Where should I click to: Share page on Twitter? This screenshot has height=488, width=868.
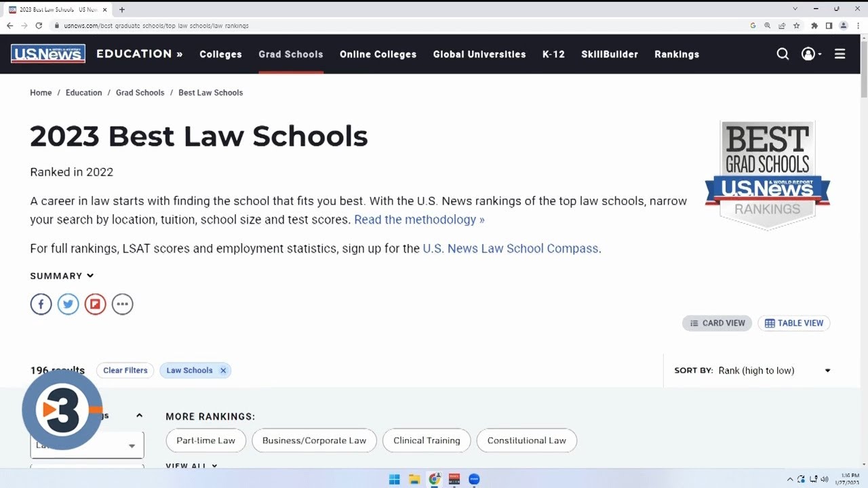tap(68, 304)
